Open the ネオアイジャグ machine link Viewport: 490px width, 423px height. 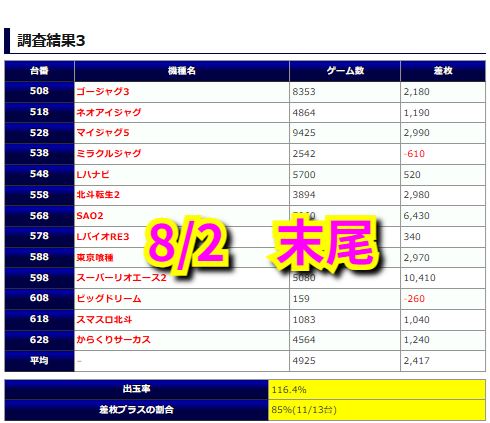tap(109, 113)
